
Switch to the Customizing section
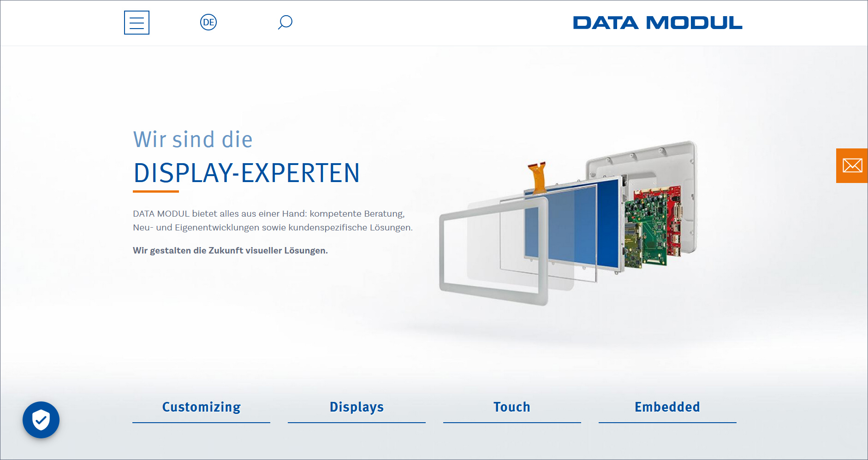[x=201, y=407]
